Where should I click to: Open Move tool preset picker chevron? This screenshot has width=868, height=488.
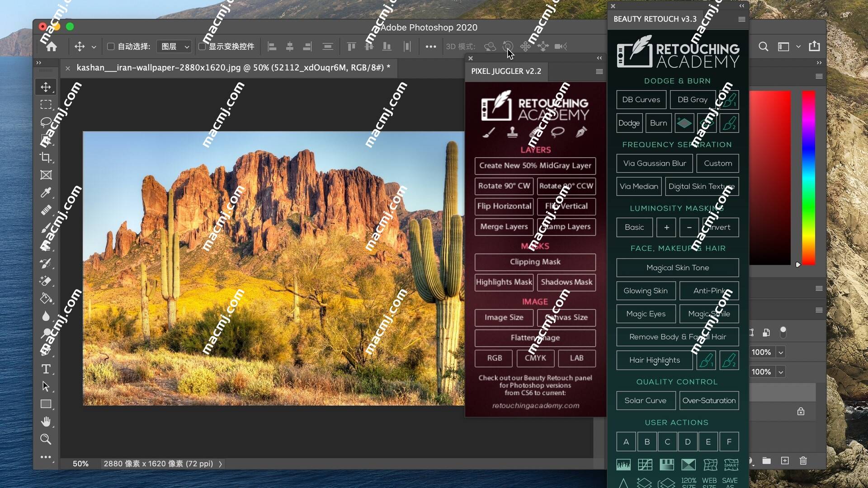[94, 47]
